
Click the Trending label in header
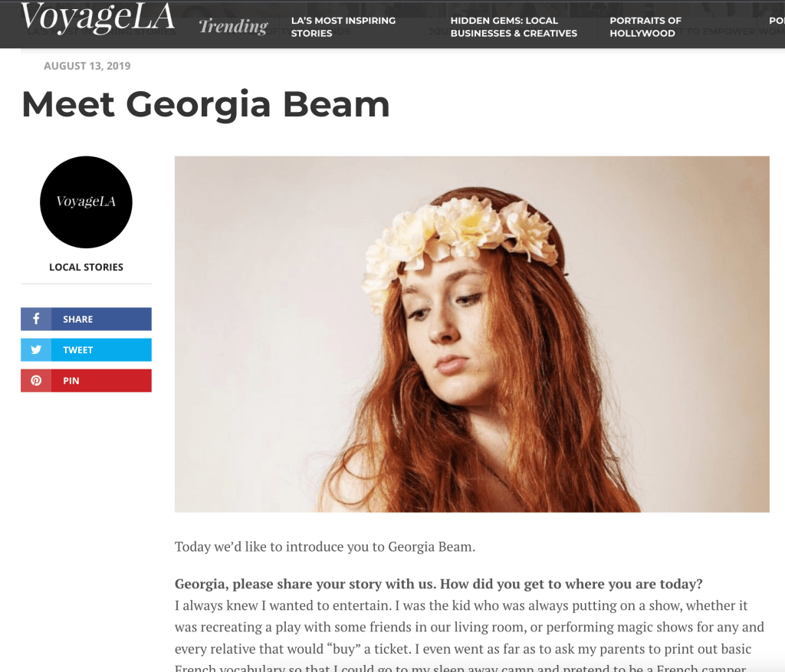[x=233, y=26]
